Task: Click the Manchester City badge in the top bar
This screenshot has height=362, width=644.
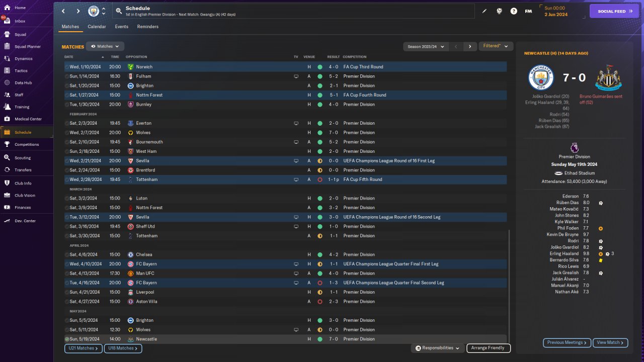Action: (x=94, y=11)
